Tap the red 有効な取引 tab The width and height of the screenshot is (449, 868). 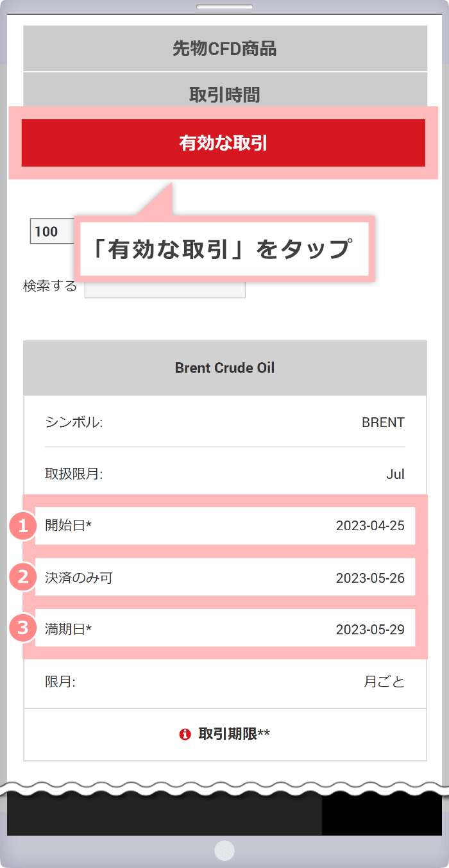223,143
